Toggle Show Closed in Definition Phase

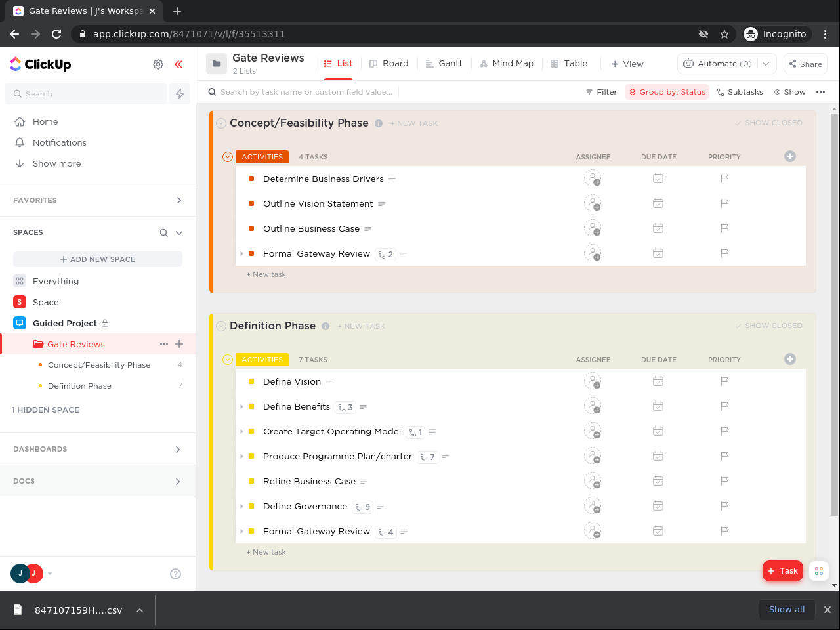[768, 325]
